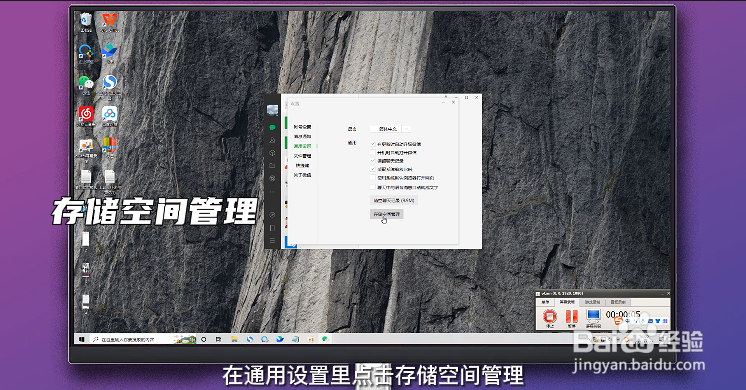Click the 存储空间管理 button in settings

387,214
